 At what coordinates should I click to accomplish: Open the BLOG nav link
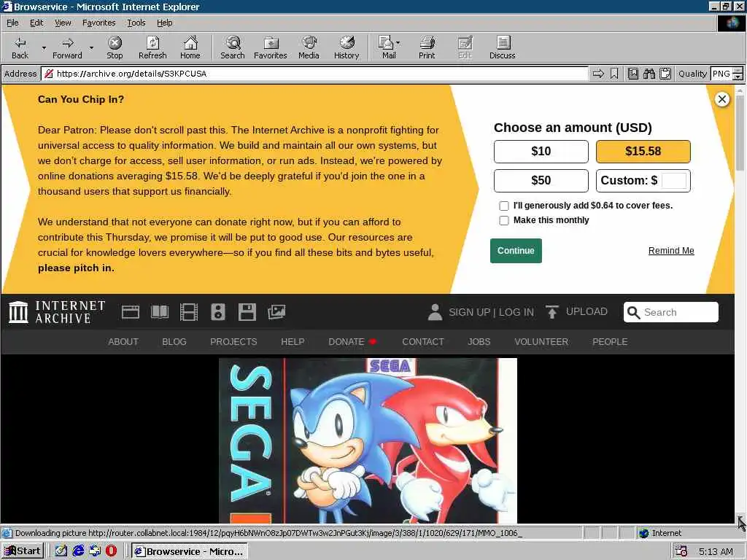(x=174, y=342)
